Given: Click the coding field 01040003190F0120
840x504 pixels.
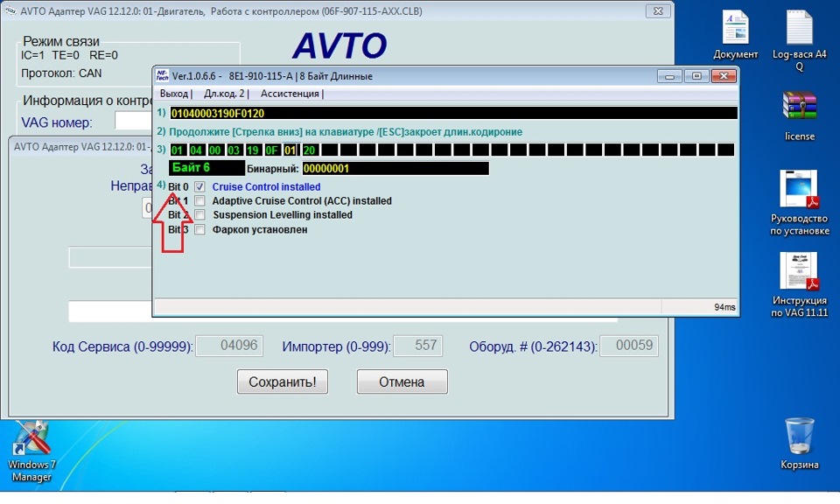Looking at the screenshot, I should [x=453, y=113].
